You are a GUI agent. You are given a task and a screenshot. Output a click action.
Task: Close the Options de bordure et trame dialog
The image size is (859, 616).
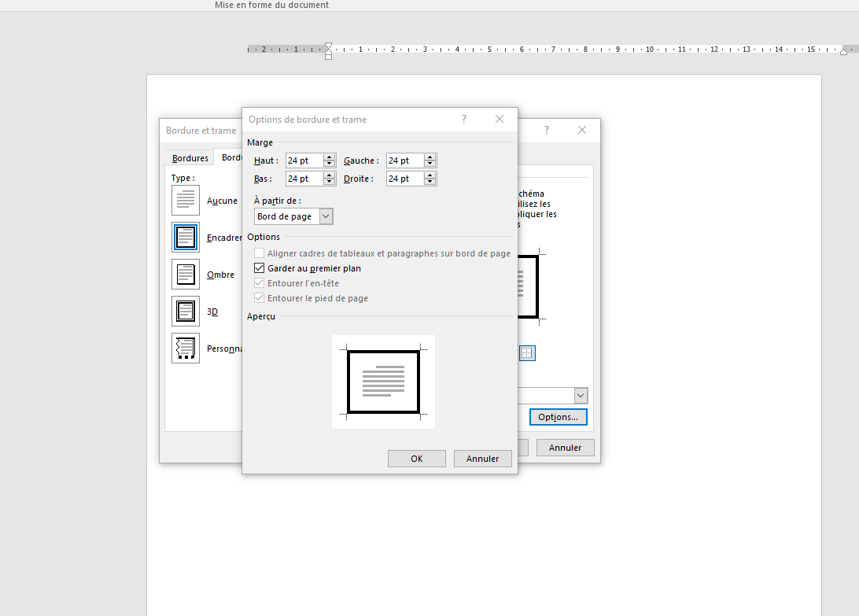499,119
